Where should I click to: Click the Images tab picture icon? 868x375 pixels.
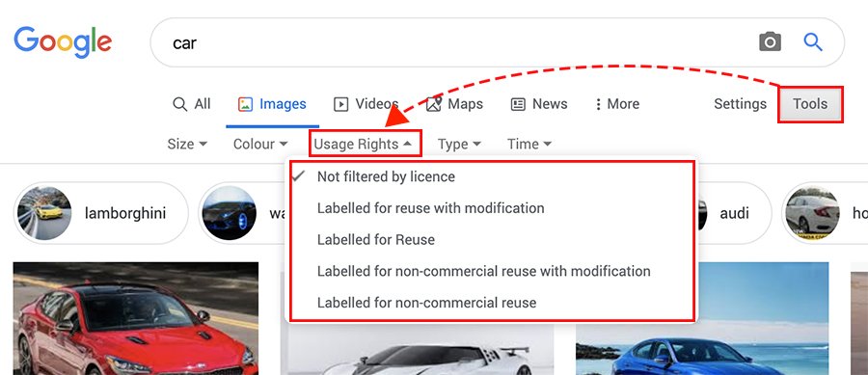tap(245, 104)
